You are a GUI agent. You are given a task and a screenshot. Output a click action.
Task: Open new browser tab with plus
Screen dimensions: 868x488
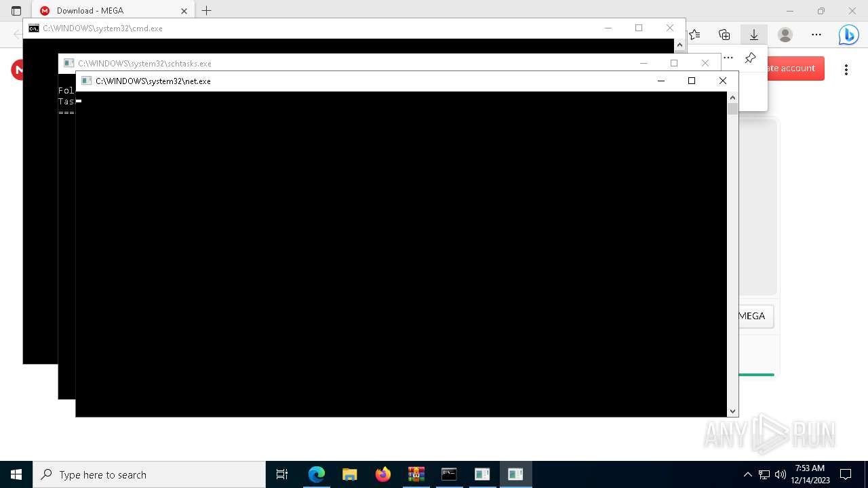coord(207,10)
